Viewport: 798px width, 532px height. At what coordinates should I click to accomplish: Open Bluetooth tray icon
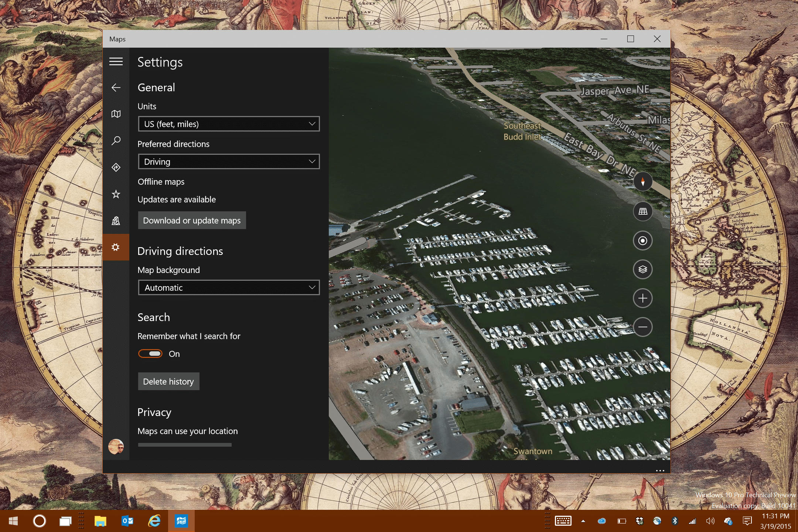tap(675, 521)
